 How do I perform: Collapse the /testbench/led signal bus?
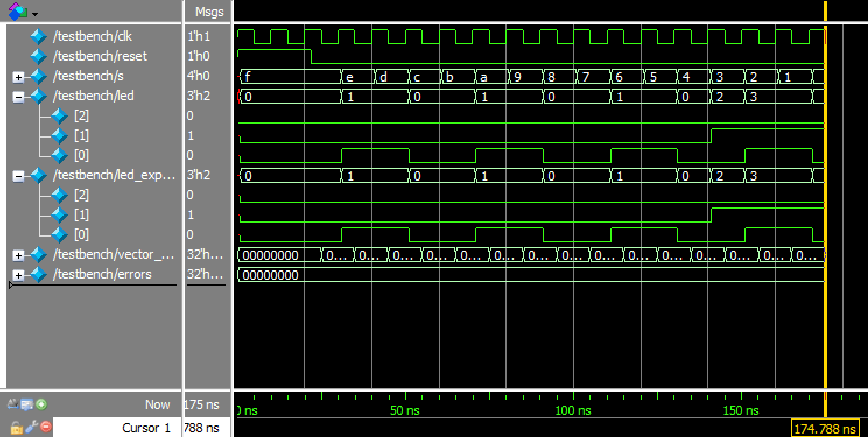tap(19, 96)
